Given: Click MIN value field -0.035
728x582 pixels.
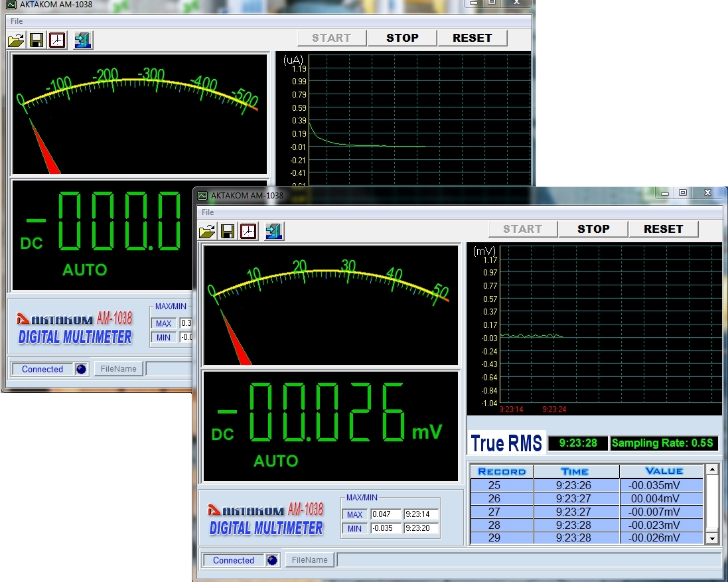Looking at the screenshot, I should pos(386,528).
